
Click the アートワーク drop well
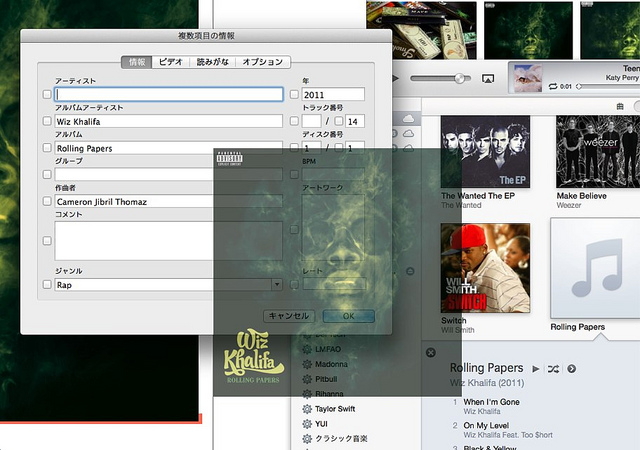333,227
